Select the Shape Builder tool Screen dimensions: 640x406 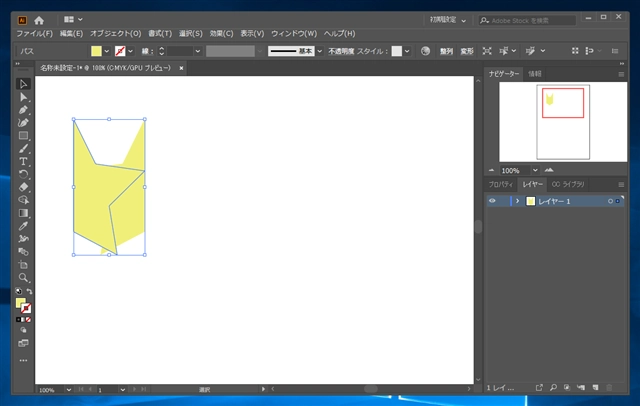[23, 200]
